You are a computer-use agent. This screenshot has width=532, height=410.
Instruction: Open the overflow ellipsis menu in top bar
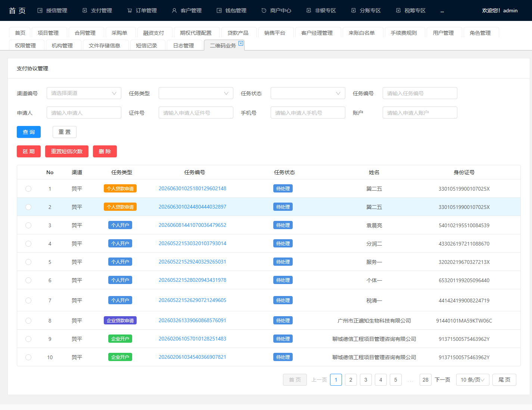442,11
